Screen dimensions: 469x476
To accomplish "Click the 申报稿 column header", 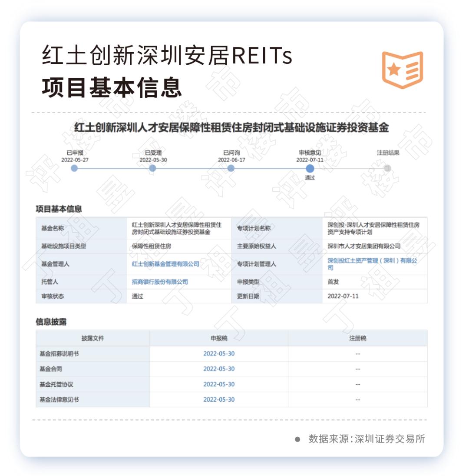I will (x=219, y=338).
